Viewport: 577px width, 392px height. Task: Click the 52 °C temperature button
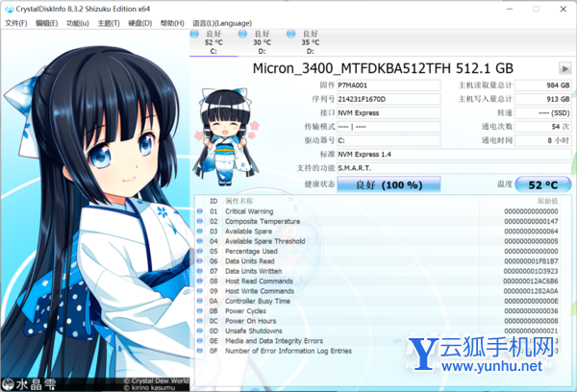(543, 184)
